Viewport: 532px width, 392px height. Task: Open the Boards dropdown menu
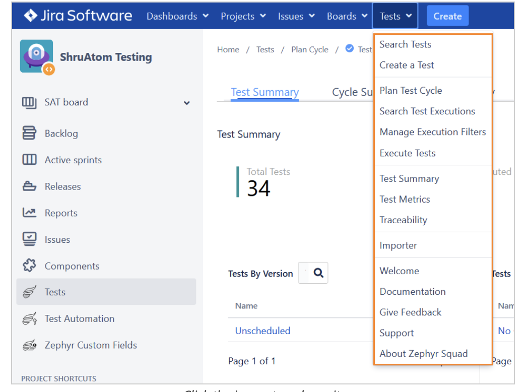click(347, 16)
